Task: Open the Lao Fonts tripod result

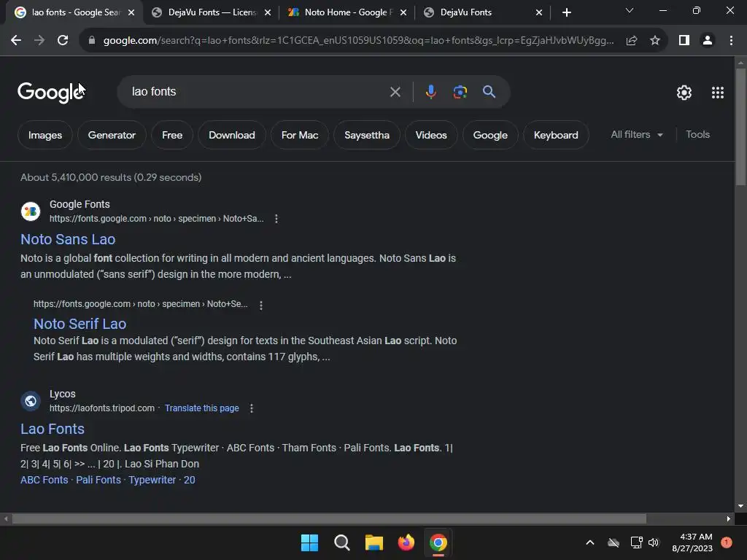Action: coord(53,429)
